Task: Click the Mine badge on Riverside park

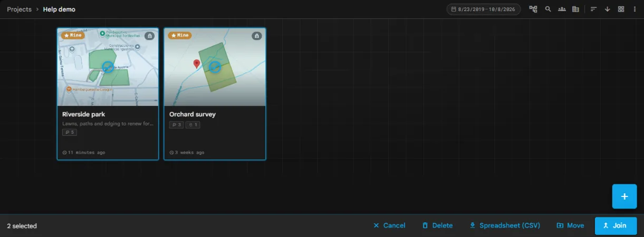Action: pyautogui.click(x=73, y=35)
